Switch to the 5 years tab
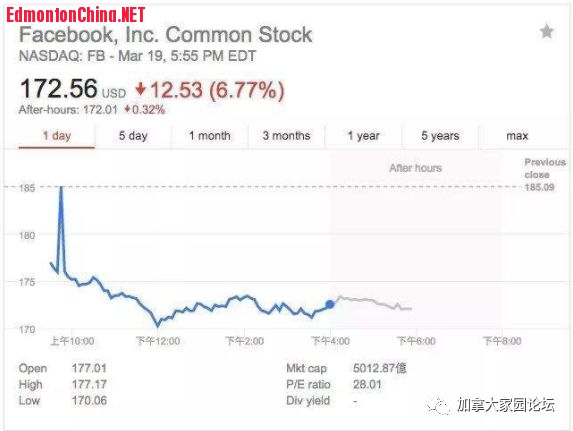 (440, 136)
